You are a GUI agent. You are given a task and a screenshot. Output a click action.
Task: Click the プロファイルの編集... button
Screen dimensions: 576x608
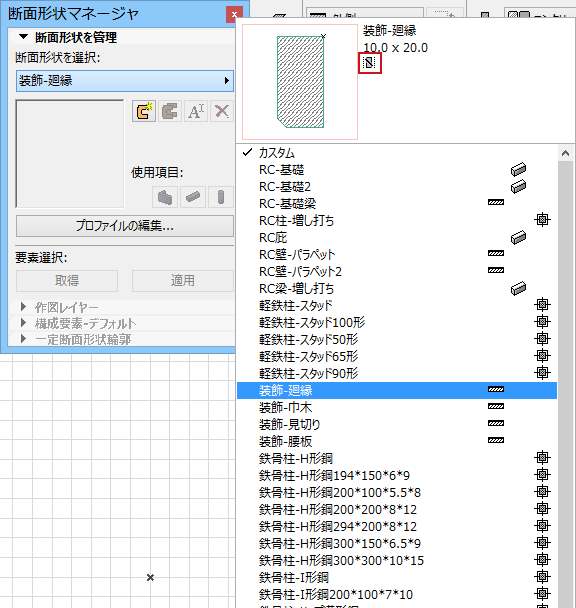(125, 226)
